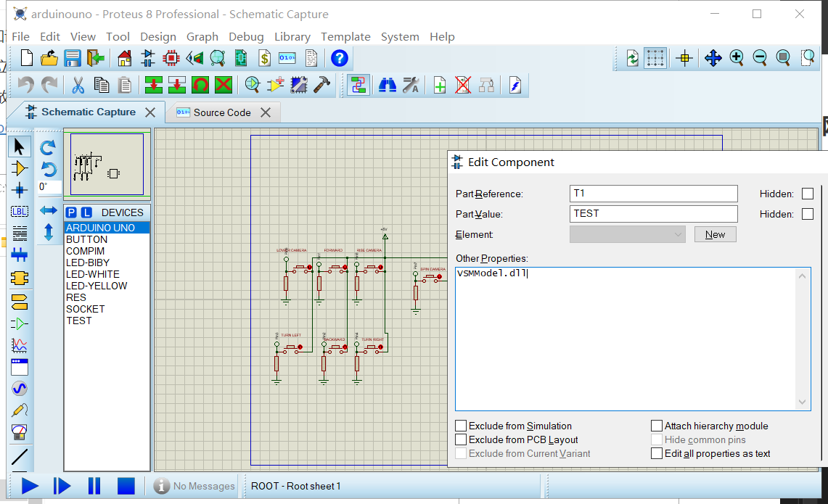This screenshot has height=504, width=828.
Task: Stop the simulation
Action: click(x=126, y=486)
